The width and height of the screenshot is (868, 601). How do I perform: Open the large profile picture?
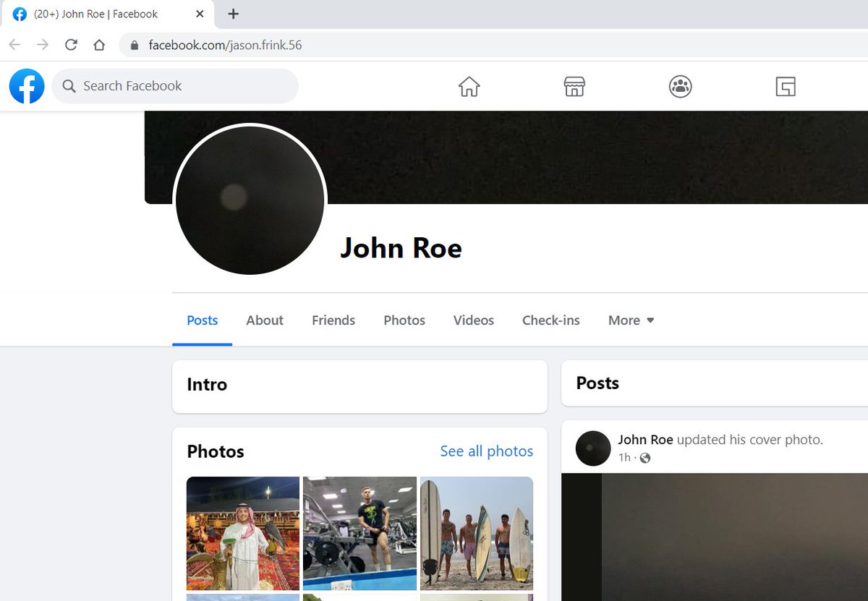tap(250, 200)
